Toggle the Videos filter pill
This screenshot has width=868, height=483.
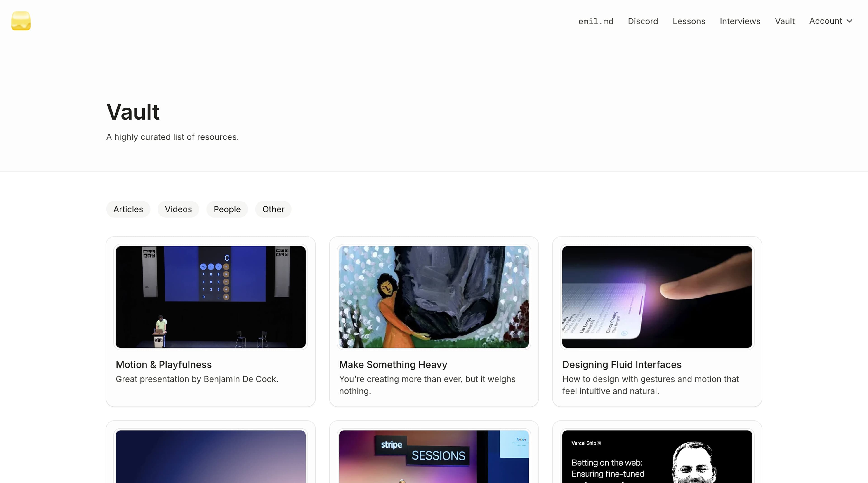click(178, 209)
